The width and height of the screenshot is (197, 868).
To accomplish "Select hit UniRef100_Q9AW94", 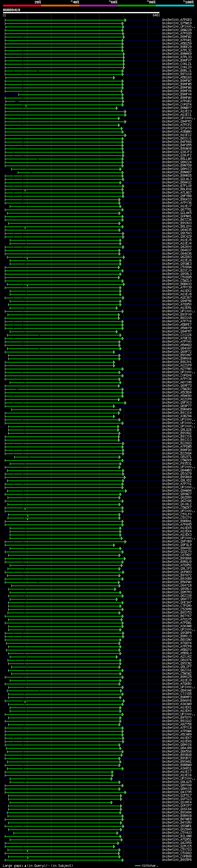I will [177, 491].
